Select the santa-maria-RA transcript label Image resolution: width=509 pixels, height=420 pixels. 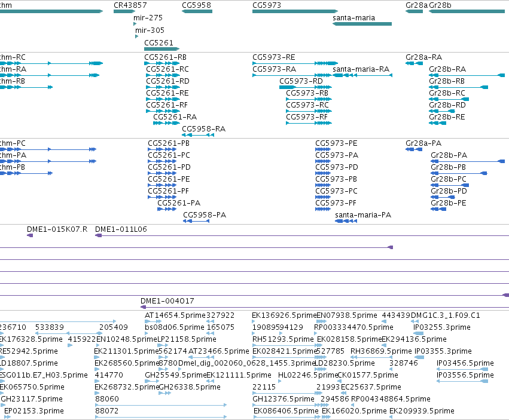pyautogui.click(x=361, y=69)
